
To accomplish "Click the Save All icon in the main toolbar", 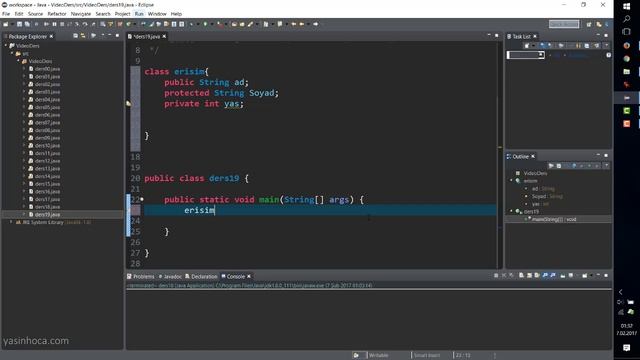I will [x=27, y=24].
